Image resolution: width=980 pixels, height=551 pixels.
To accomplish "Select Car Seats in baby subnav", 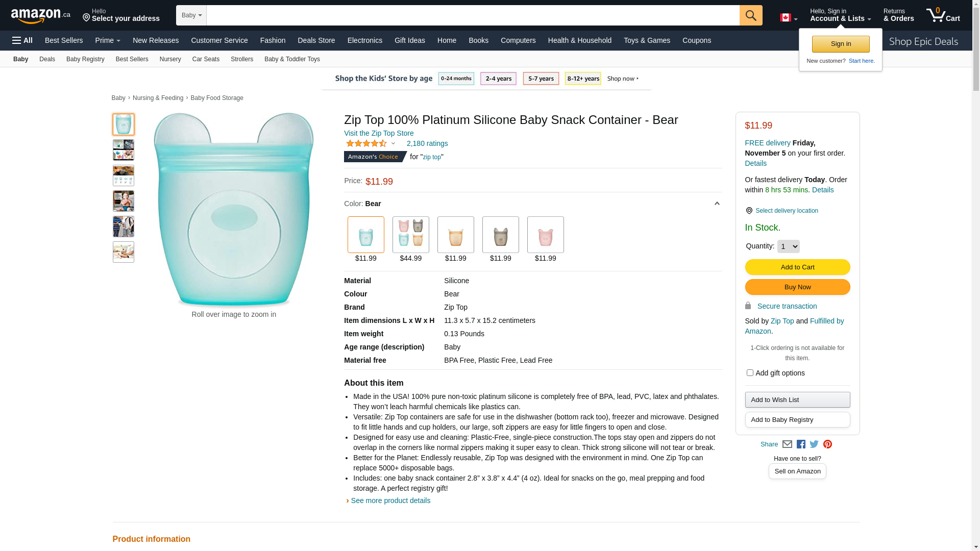I will click(x=206, y=59).
